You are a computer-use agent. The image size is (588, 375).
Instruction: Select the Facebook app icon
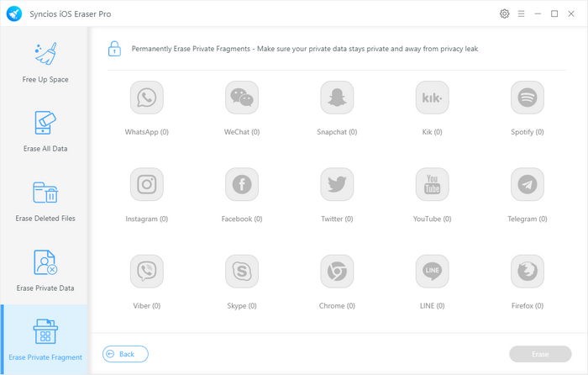click(x=242, y=184)
